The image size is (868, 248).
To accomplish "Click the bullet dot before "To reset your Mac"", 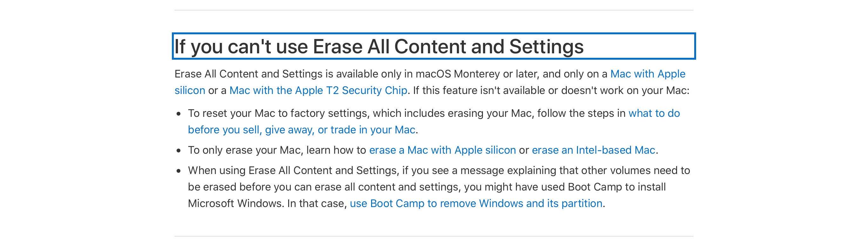I will 179,114.
